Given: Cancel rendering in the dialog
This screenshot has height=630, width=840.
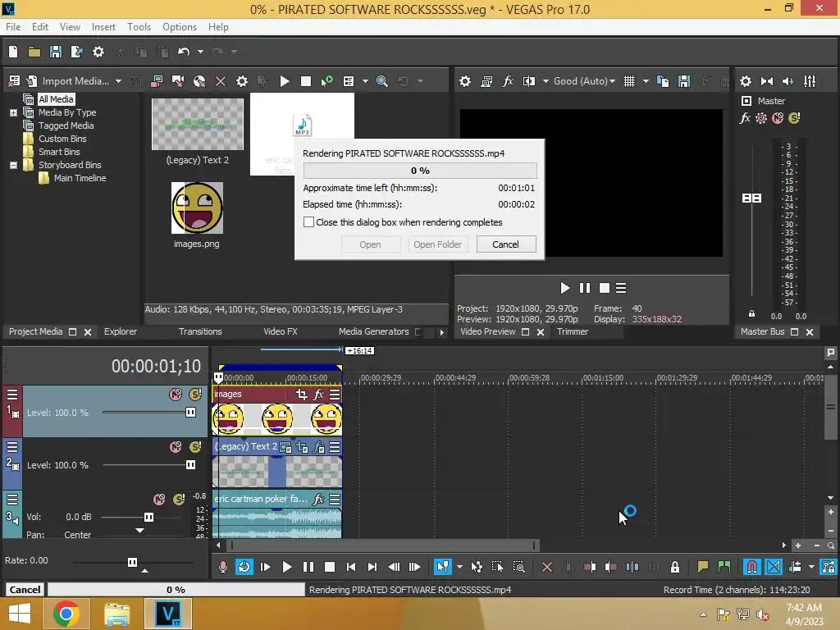Looking at the screenshot, I should tap(505, 244).
